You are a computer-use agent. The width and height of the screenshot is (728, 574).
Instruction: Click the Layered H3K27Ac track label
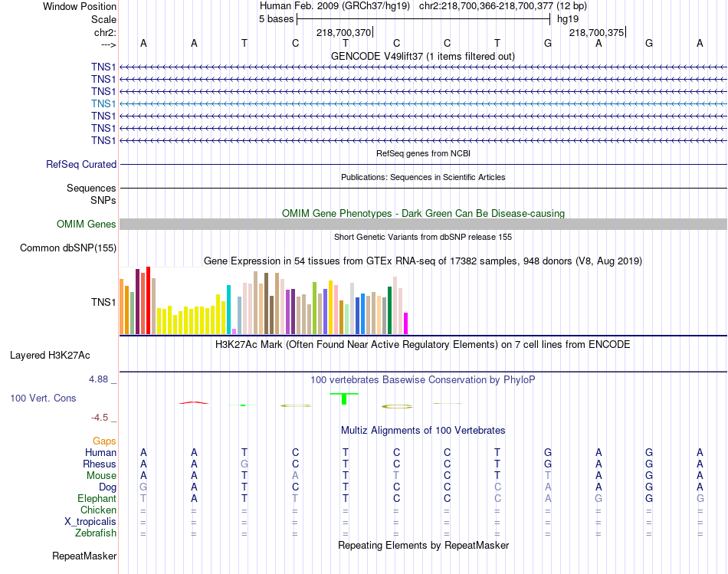[50, 356]
